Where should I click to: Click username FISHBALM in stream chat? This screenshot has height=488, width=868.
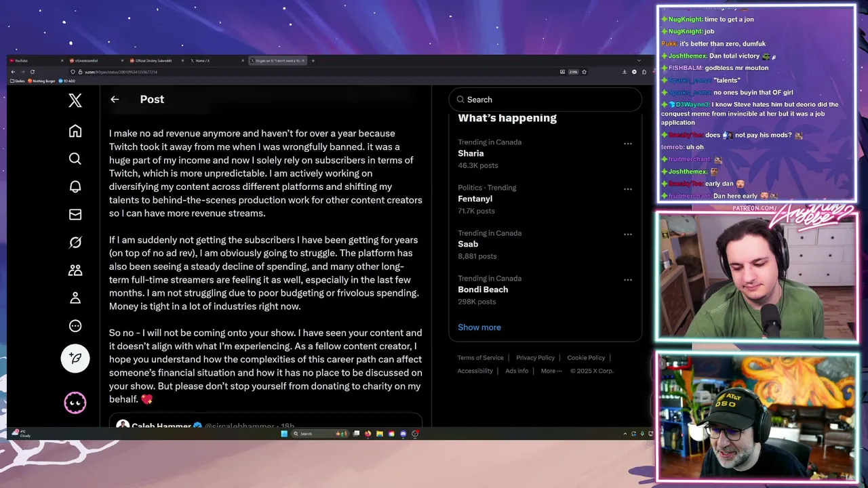click(686, 68)
